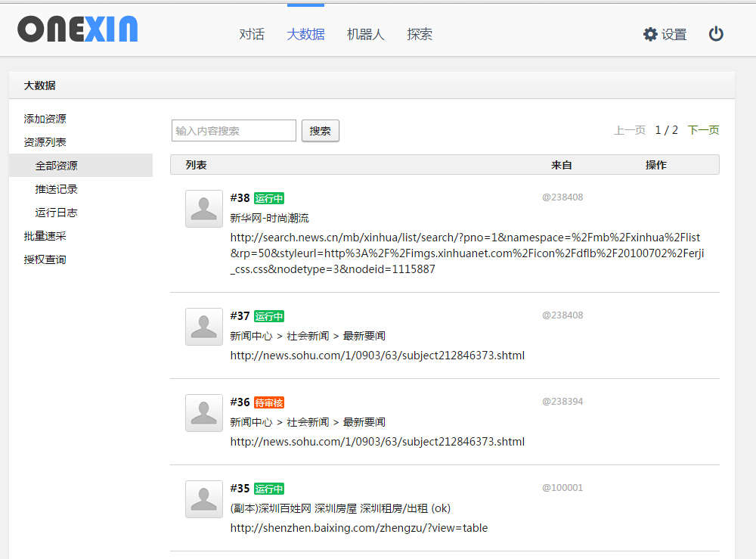Switch to the 对话 tab

point(252,34)
